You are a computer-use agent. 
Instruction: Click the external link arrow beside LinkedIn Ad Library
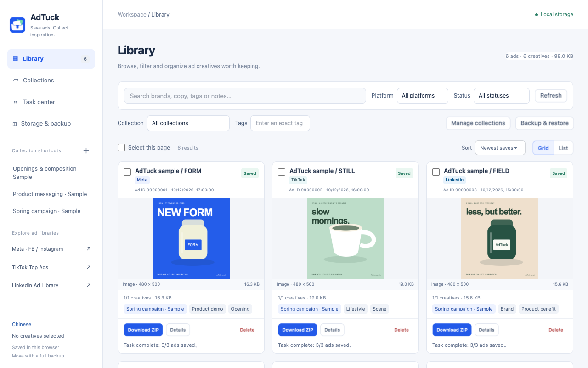(89, 285)
